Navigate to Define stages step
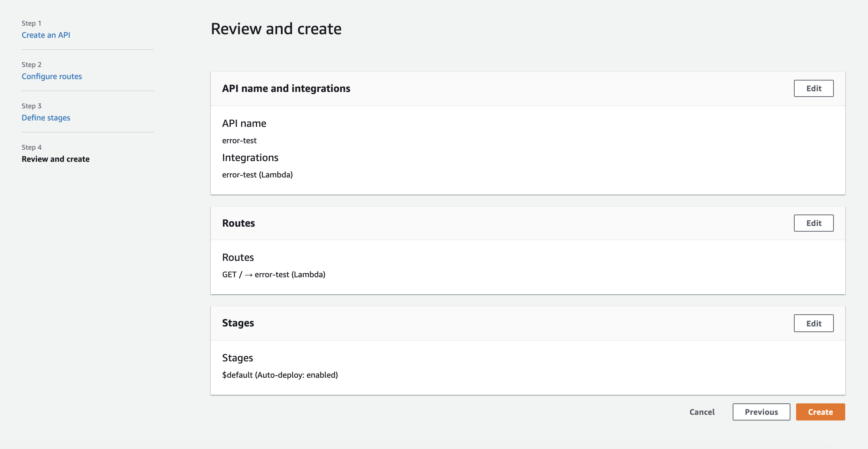This screenshot has width=868, height=449. click(46, 118)
